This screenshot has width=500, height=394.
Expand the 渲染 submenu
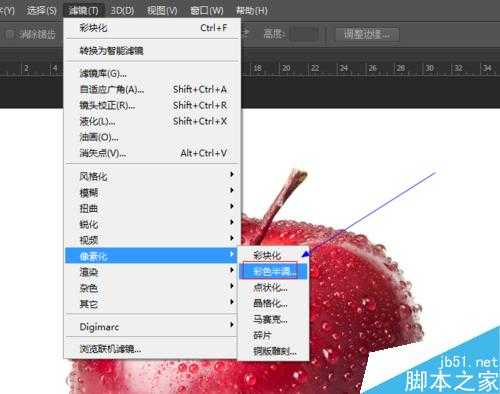[152, 272]
